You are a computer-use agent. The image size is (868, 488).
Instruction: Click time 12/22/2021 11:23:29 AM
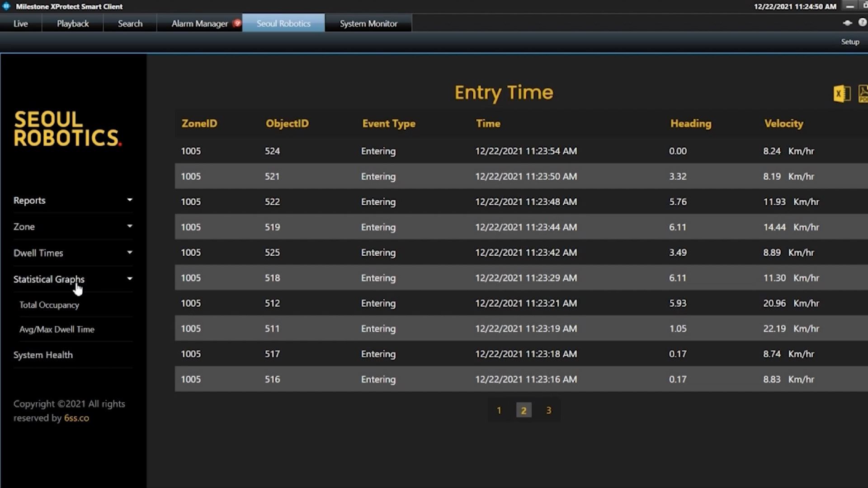[x=526, y=278]
